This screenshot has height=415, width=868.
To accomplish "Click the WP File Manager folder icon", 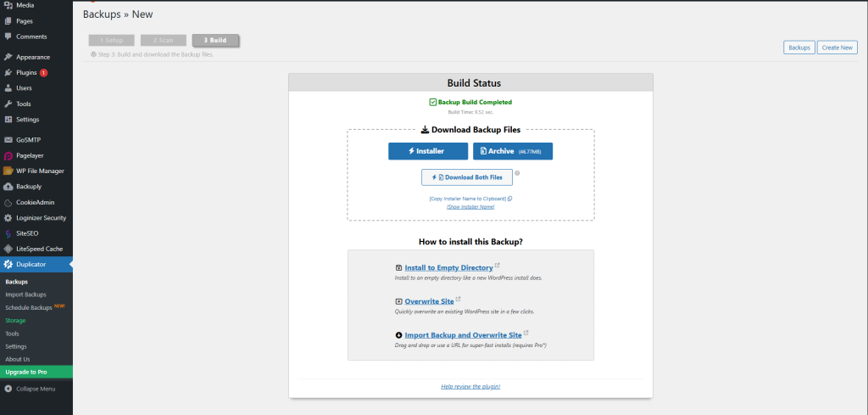I will [8, 171].
